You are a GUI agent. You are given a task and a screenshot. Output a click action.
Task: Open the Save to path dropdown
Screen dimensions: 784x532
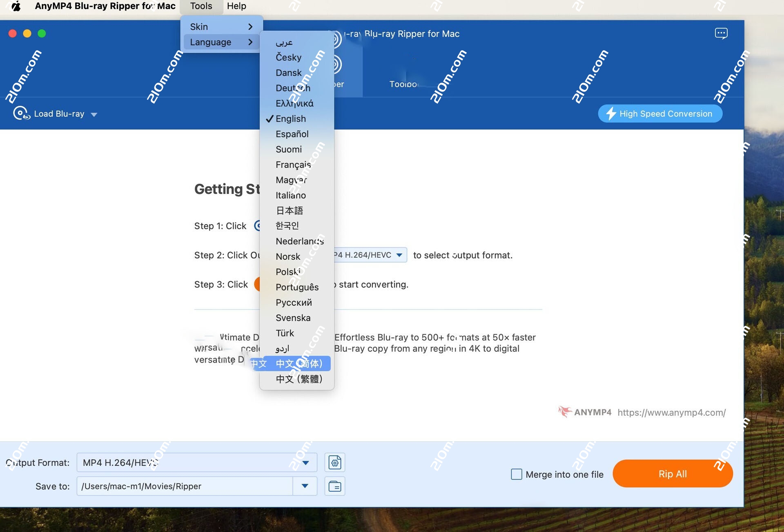(304, 486)
